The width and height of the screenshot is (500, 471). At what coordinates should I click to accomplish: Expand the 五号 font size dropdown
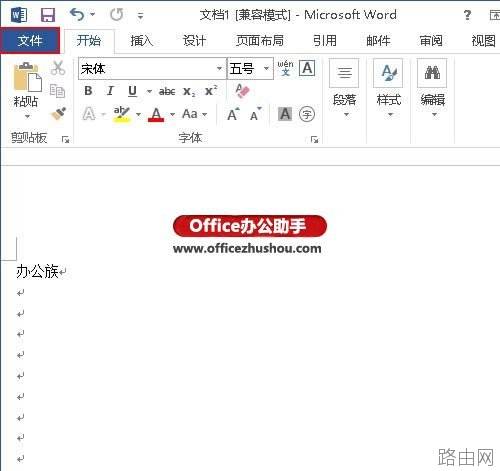tap(266, 68)
